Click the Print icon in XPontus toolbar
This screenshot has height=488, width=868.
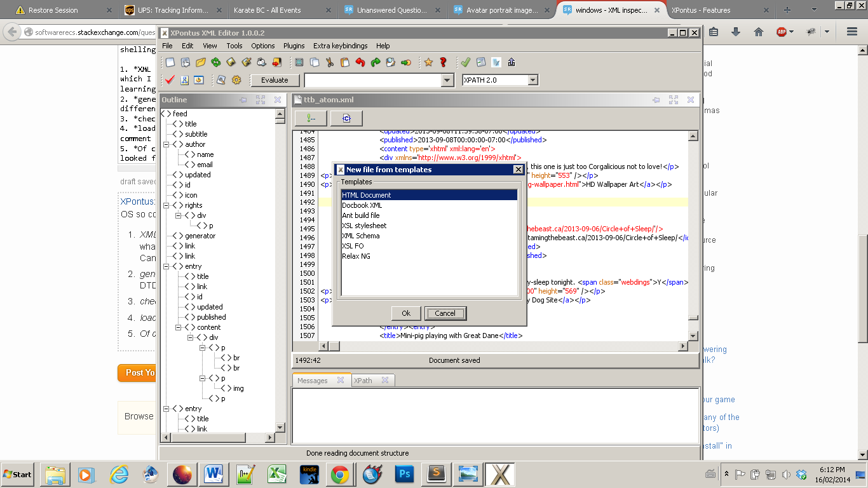pyautogui.click(x=262, y=62)
